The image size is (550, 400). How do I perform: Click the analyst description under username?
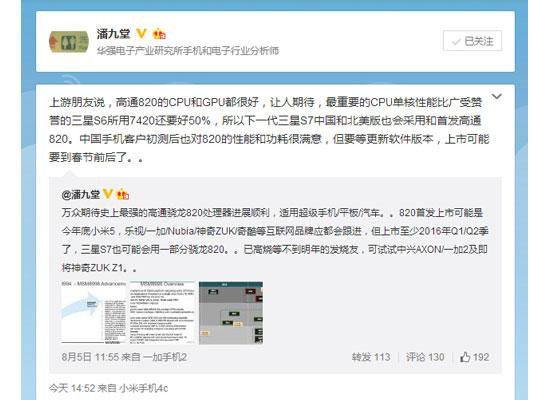(188, 51)
